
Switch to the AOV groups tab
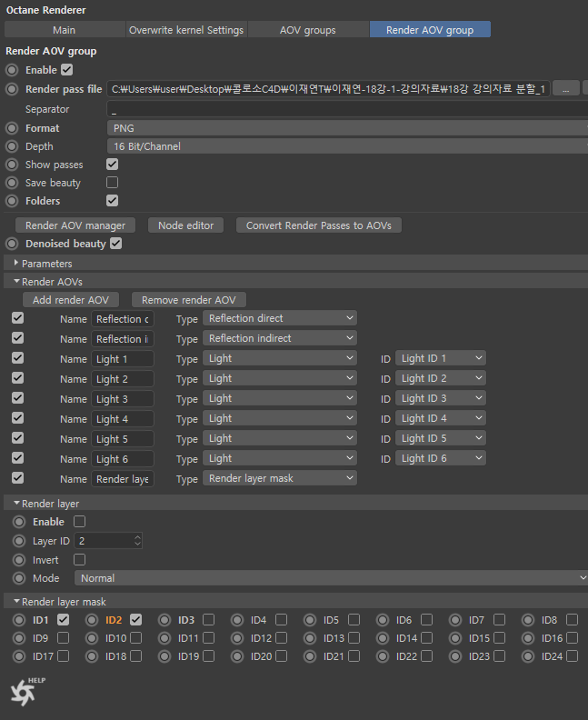[308, 30]
